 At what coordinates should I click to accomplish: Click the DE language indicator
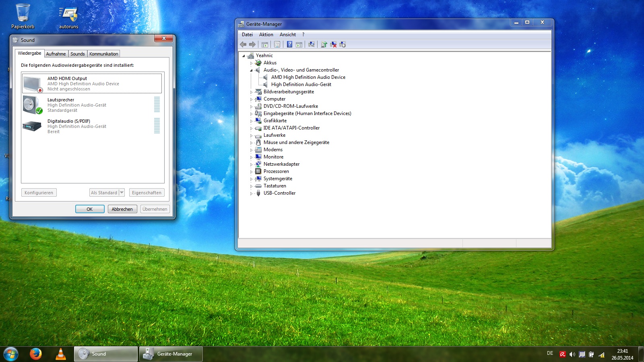pyautogui.click(x=550, y=353)
